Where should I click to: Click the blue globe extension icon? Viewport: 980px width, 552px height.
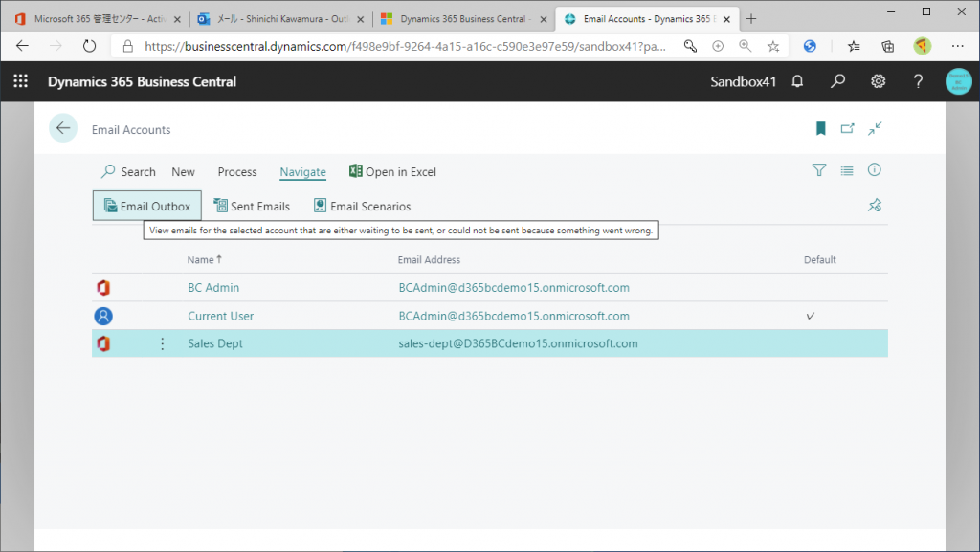point(810,46)
